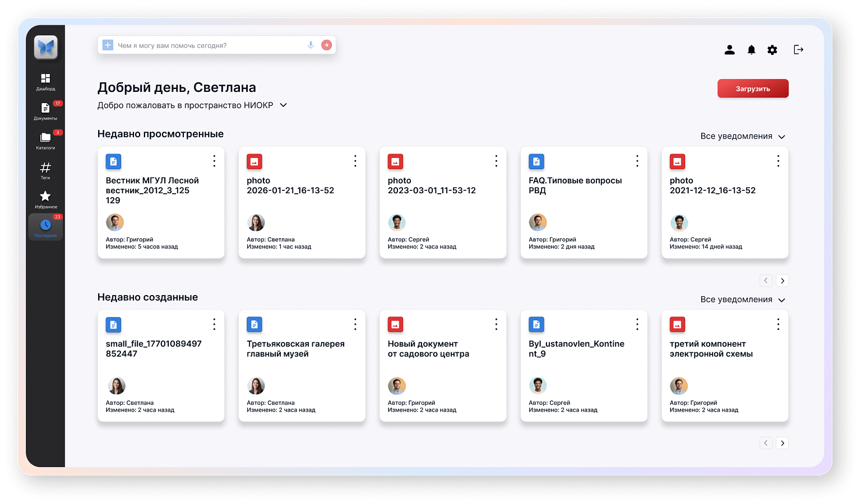Image resolution: width=861 pixels, height=504 pixels.
Task: Open the Документы sidebar section
Action: point(45,111)
